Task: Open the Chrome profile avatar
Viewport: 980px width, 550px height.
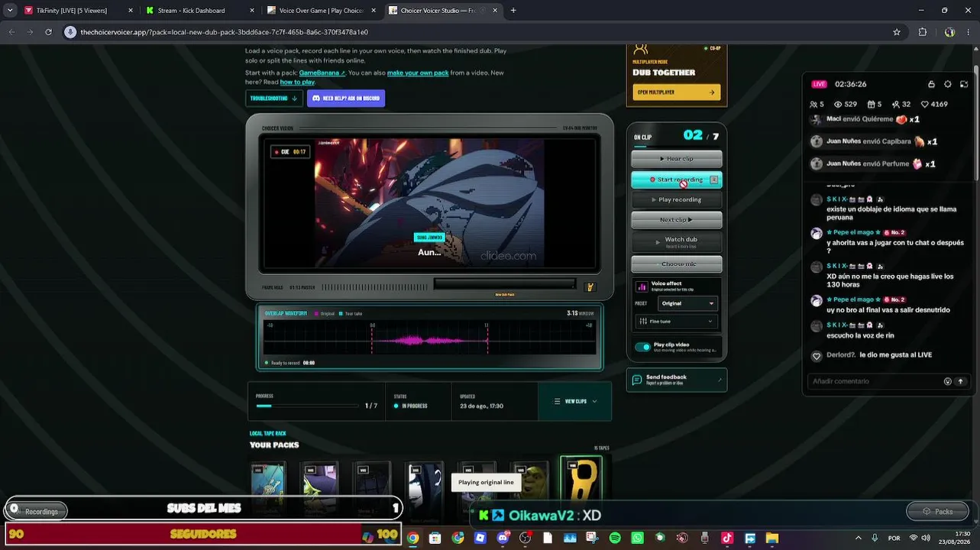Action: (949, 32)
